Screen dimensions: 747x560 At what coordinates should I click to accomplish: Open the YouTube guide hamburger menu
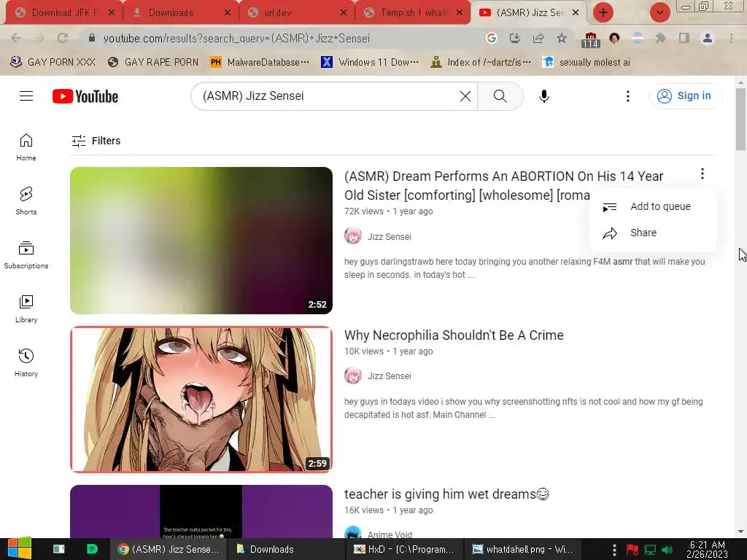(26, 96)
